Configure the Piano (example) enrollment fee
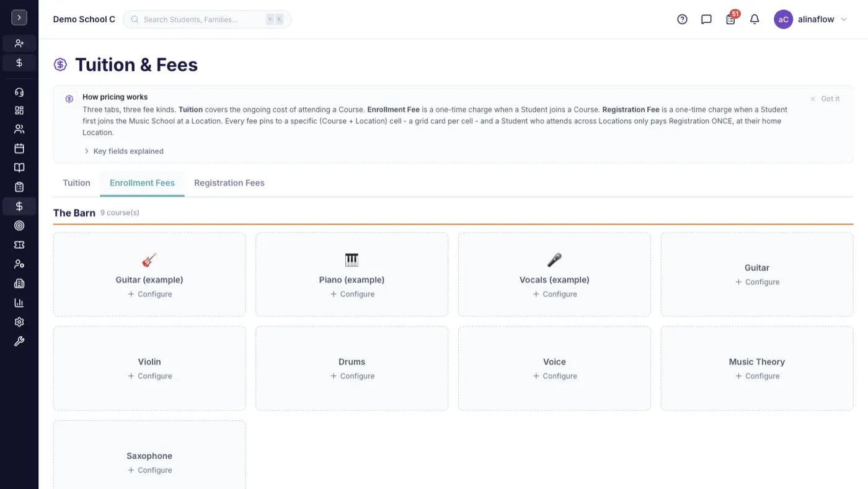Screen dimensions: 868x489 (x=352, y=294)
